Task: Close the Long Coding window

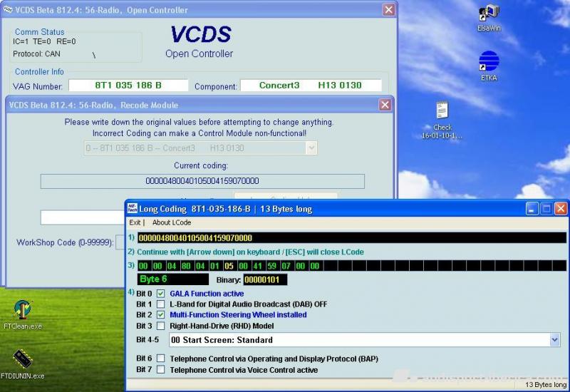Action: (561, 209)
